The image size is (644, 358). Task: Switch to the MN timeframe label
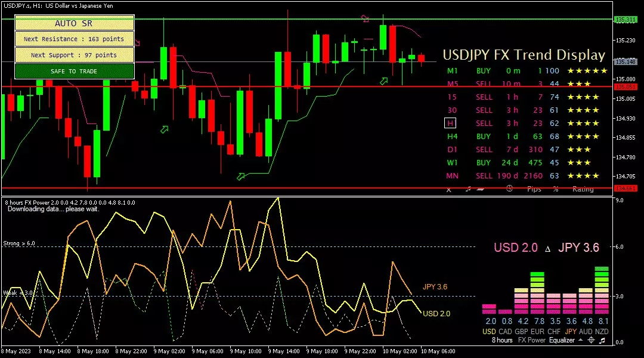(452, 176)
